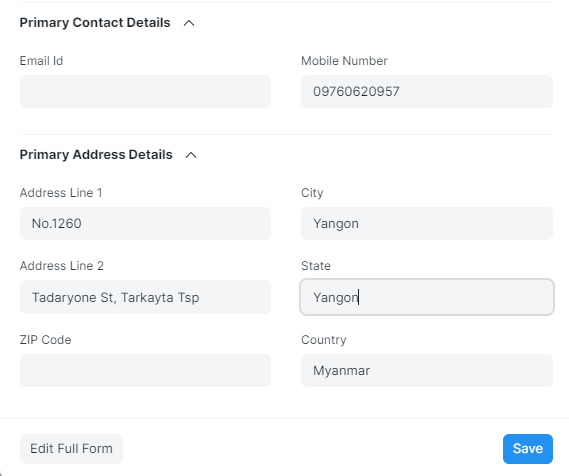Focus the empty ZIP Code field
Image resolution: width=569 pixels, height=476 pixels.
click(x=145, y=370)
